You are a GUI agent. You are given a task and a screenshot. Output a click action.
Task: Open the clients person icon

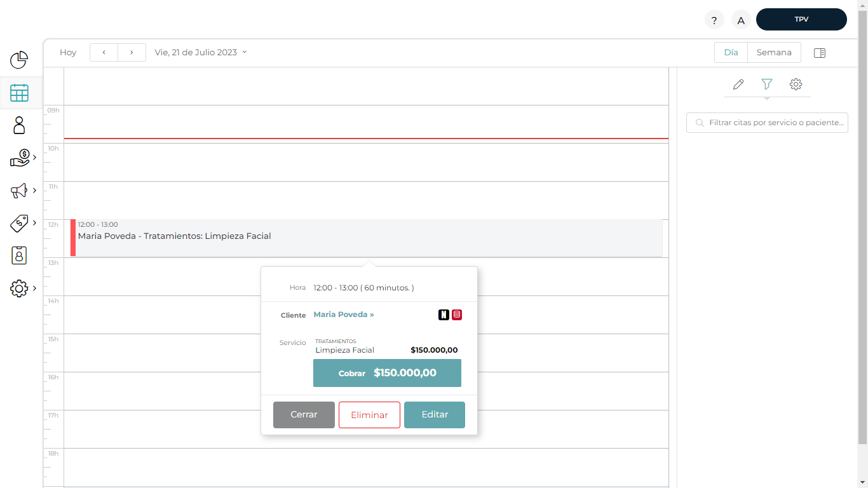coord(19,125)
